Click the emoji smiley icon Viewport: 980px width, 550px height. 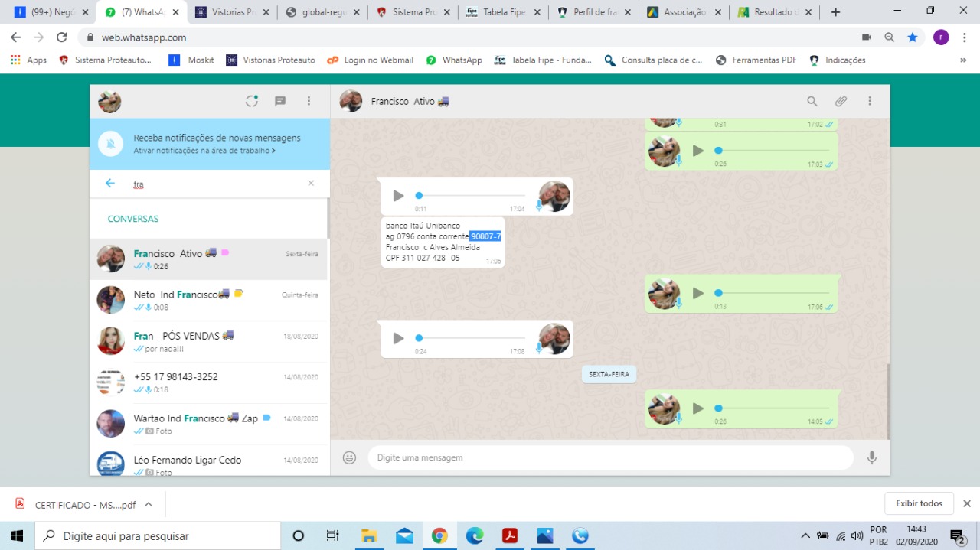click(349, 457)
